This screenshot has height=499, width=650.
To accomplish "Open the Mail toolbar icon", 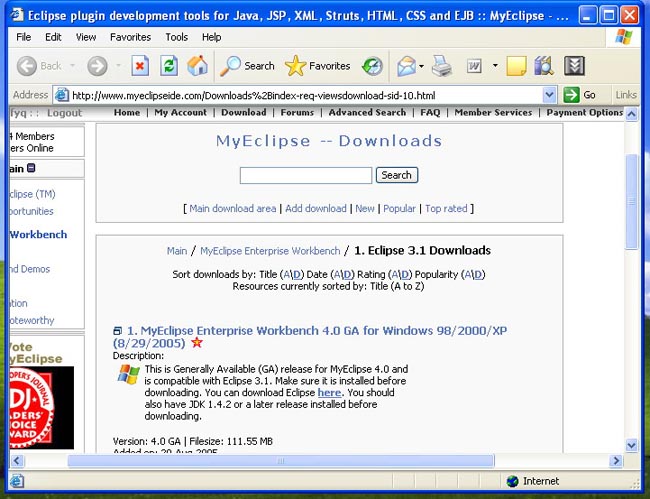I will [406, 66].
